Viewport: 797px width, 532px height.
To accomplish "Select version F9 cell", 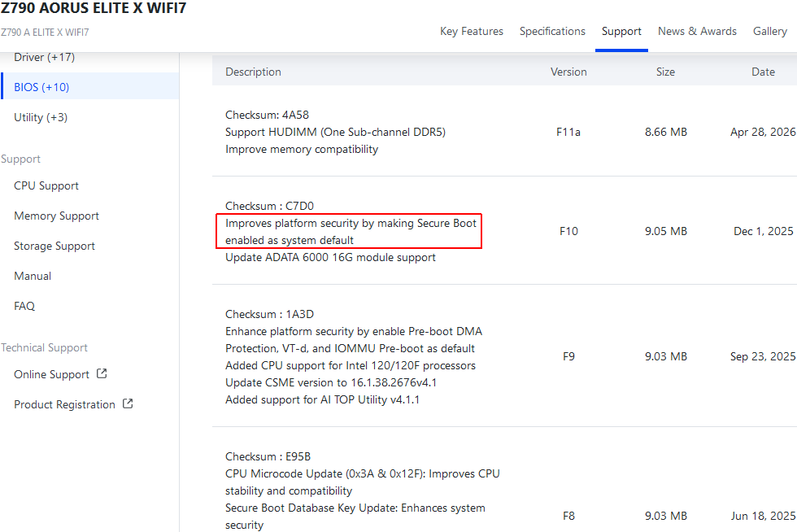I will point(568,356).
